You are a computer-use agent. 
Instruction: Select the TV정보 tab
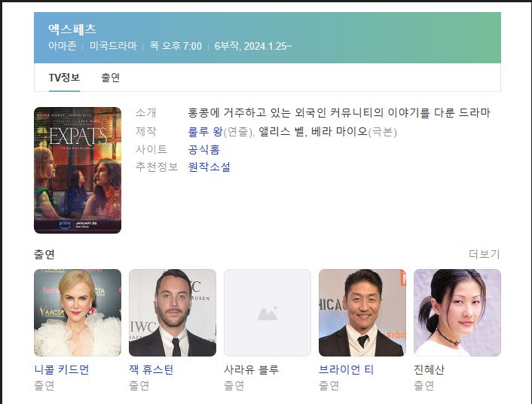[64, 78]
